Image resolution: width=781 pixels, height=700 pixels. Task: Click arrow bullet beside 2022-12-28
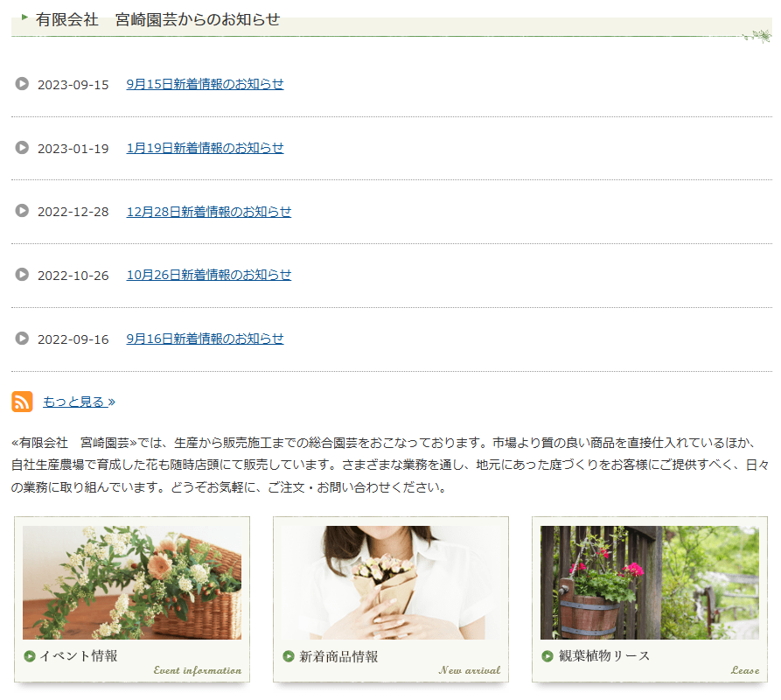(x=22, y=211)
